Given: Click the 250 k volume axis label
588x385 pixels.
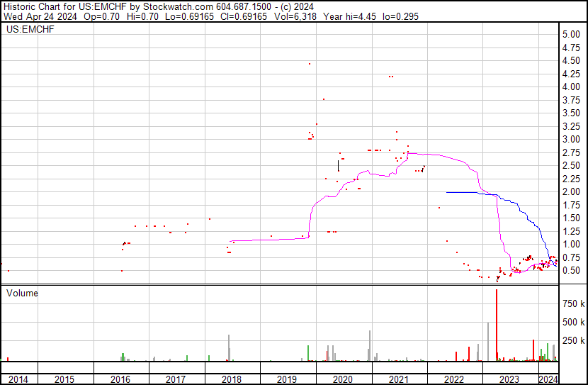Looking at the screenshot, I should [573, 340].
